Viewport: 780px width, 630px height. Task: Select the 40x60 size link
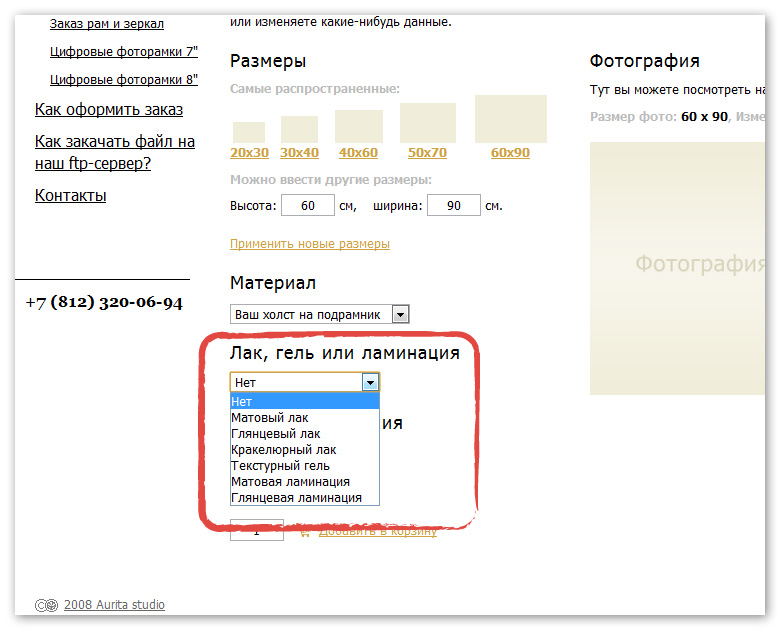(x=358, y=153)
